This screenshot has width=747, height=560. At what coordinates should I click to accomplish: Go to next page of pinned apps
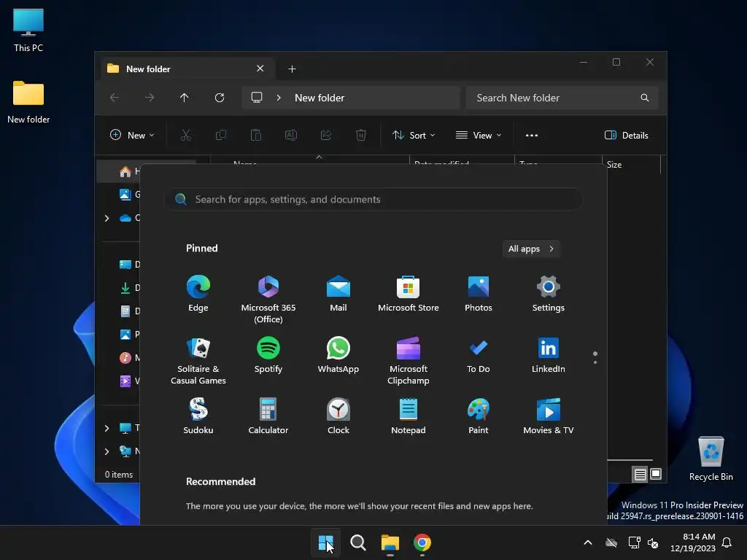[x=595, y=362]
